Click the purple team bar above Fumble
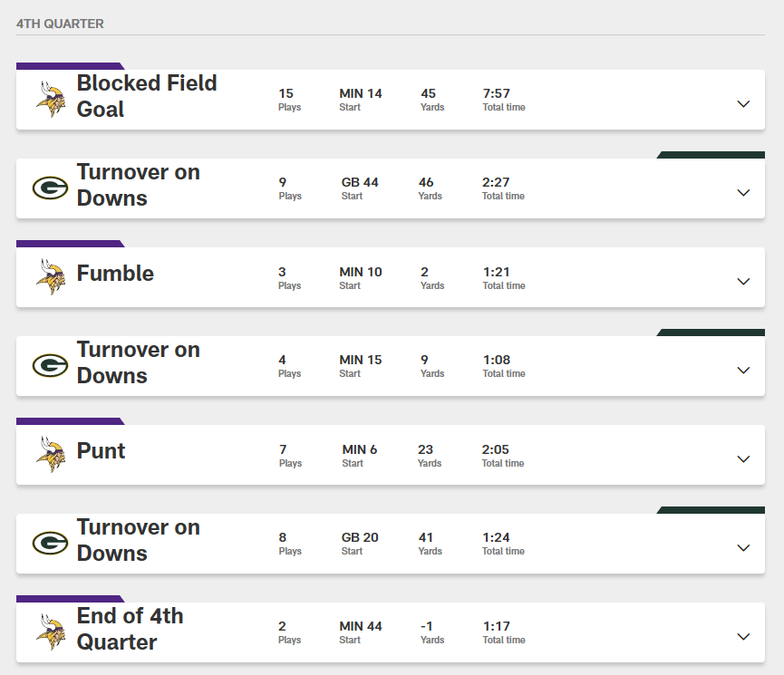Screen dimensions: 784x675 click(70, 244)
